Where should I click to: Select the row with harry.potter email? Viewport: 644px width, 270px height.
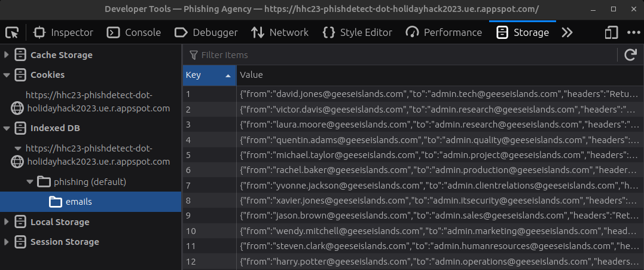(439, 262)
